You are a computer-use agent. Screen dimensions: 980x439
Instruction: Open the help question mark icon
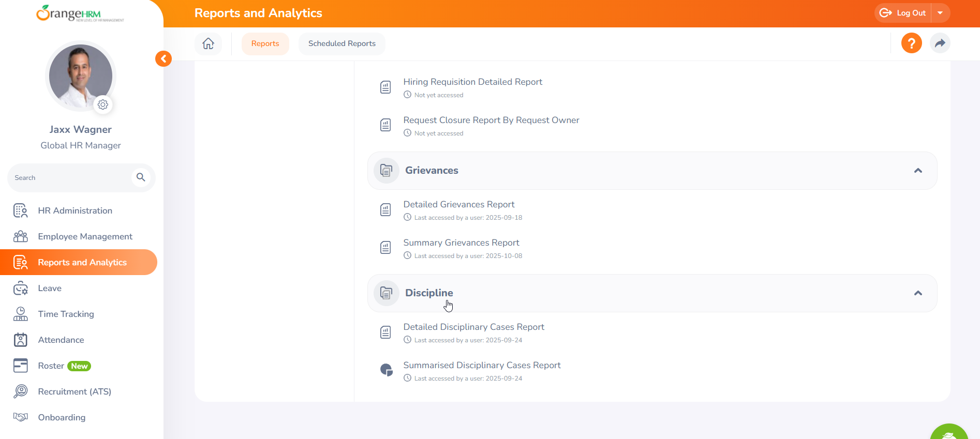[x=911, y=43]
